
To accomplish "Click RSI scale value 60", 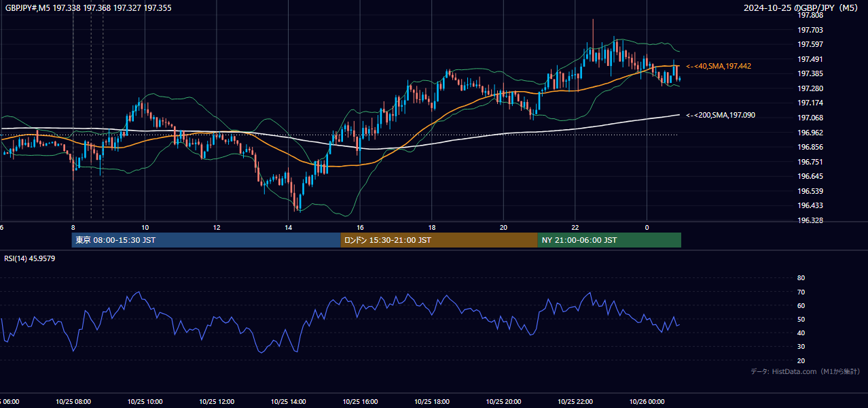I will (x=801, y=305).
